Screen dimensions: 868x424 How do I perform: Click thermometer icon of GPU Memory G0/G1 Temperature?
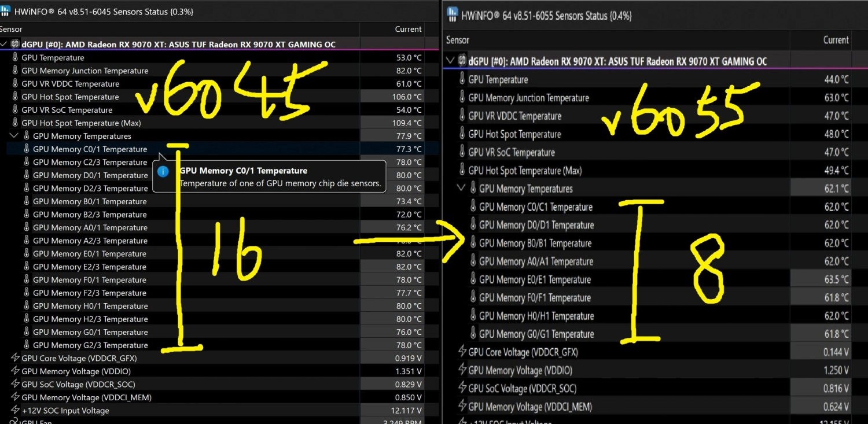click(473, 334)
